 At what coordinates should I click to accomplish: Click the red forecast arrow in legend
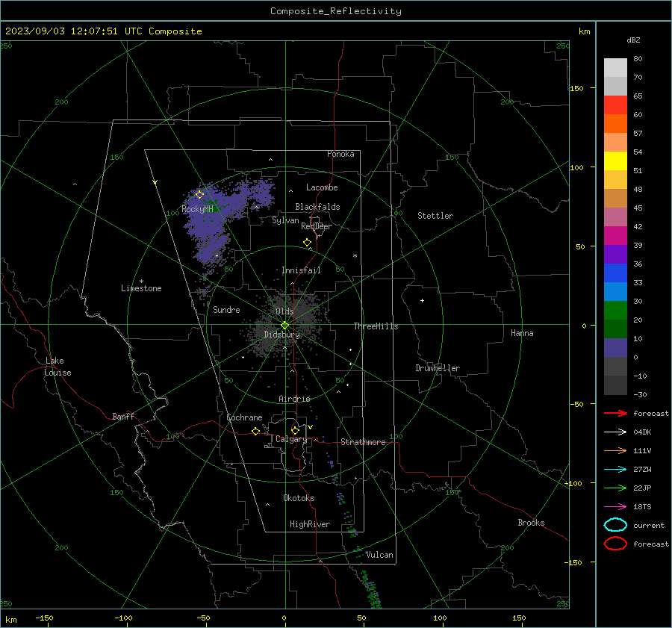pos(615,413)
